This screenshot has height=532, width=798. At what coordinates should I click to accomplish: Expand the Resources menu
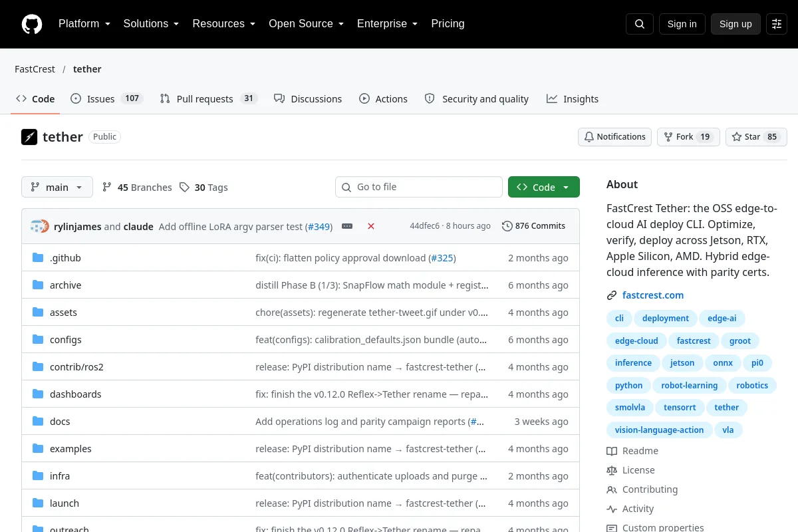pyautogui.click(x=224, y=24)
